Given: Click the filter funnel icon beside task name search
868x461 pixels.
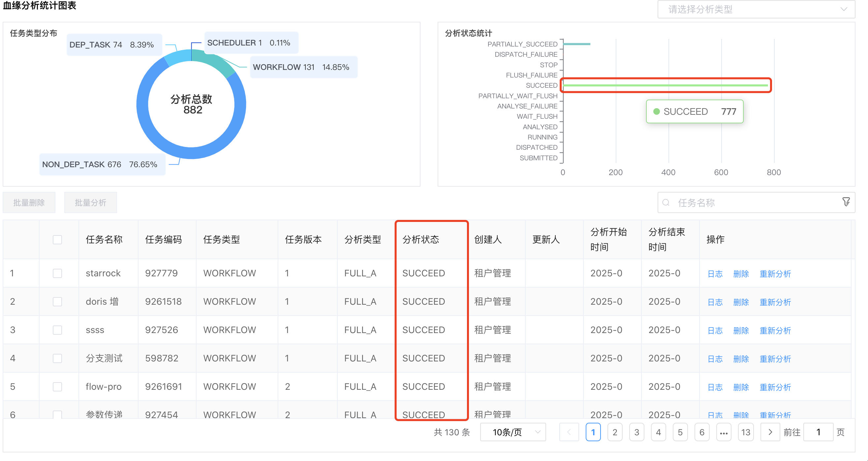Looking at the screenshot, I should (846, 201).
